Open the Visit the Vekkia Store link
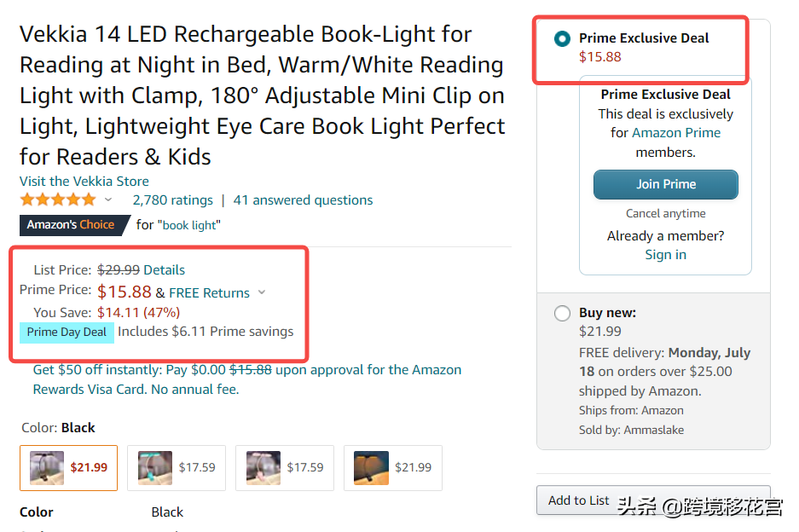 tap(84, 182)
